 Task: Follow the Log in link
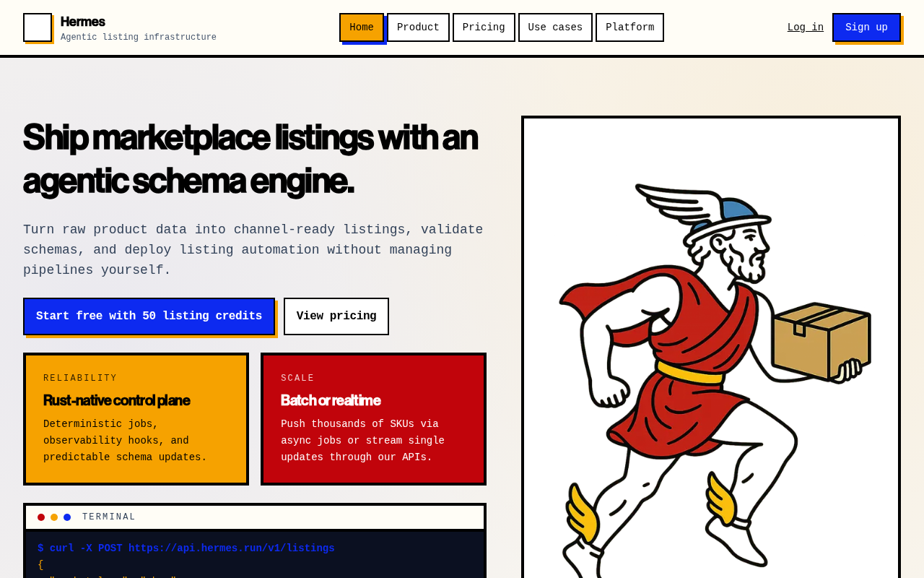[805, 27]
